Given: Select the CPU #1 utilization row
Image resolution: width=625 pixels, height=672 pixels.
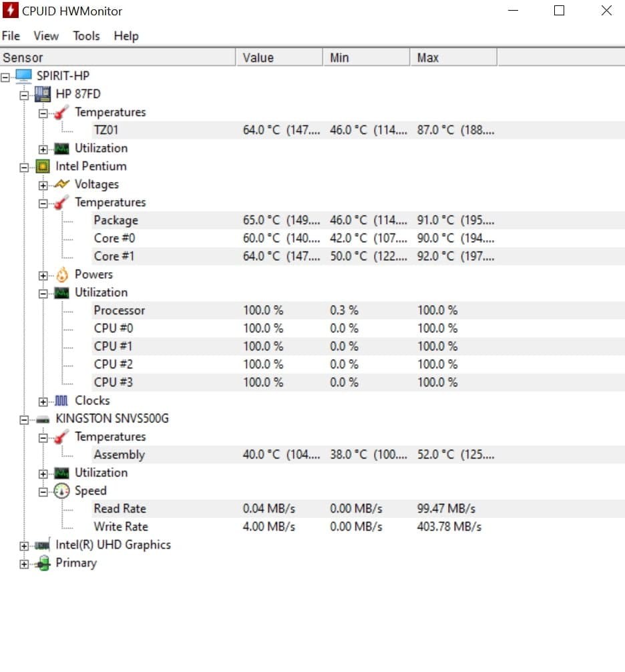Looking at the screenshot, I should click(x=359, y=346).
